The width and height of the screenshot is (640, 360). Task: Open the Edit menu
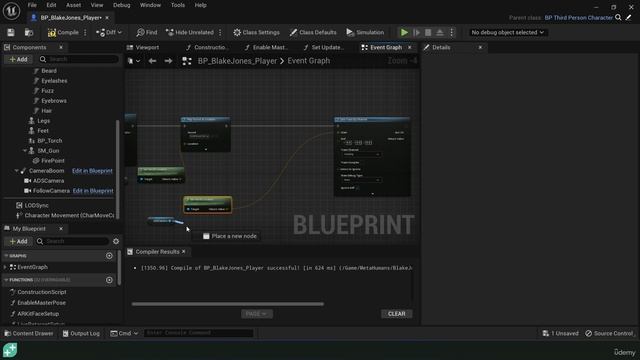pos(51,5)
